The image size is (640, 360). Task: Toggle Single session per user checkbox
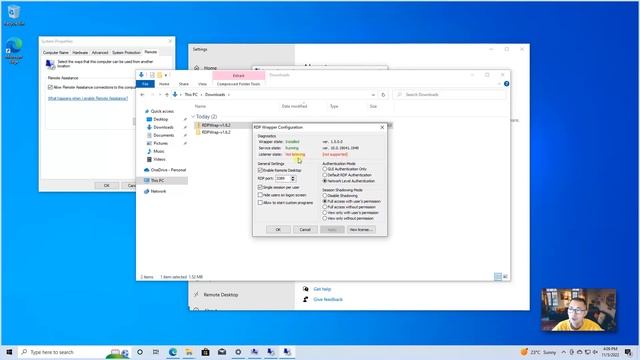(260, 187)
